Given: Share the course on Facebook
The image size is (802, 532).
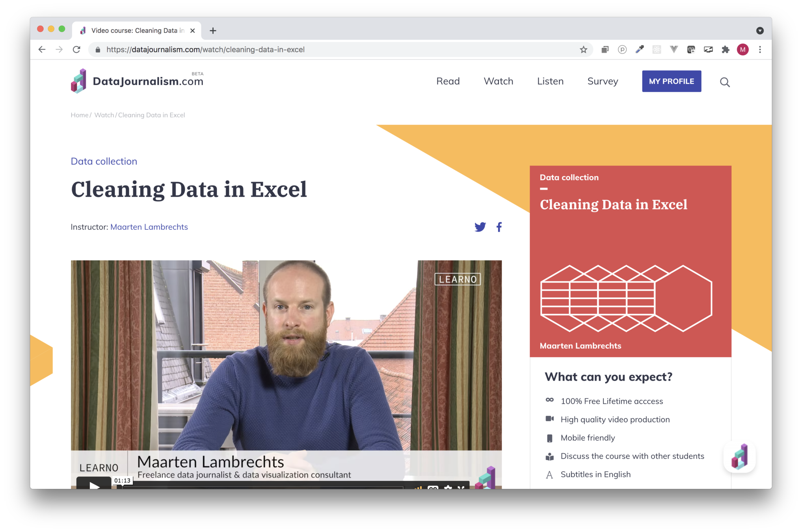Looking at the screenshot, I should point(499,227).
